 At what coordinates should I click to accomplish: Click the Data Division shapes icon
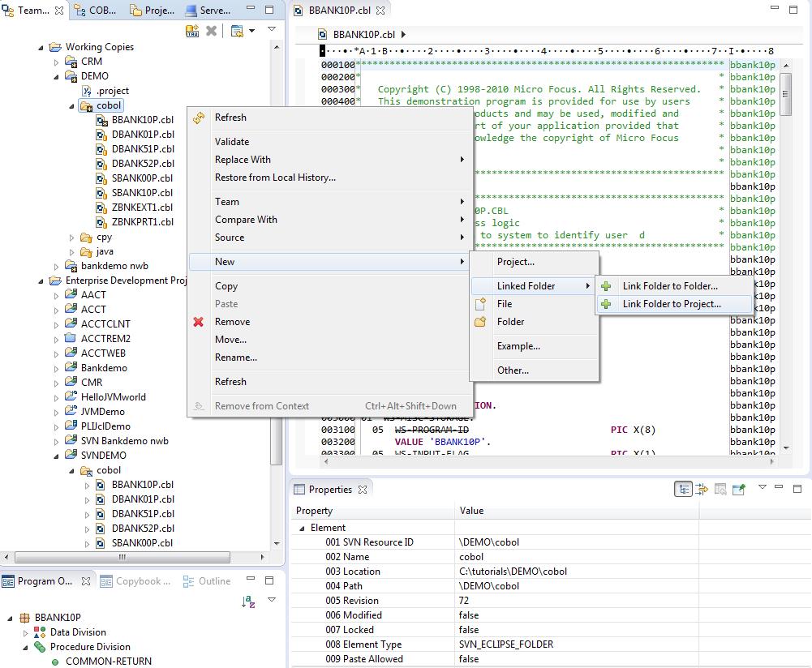click(x=40, y=632)
